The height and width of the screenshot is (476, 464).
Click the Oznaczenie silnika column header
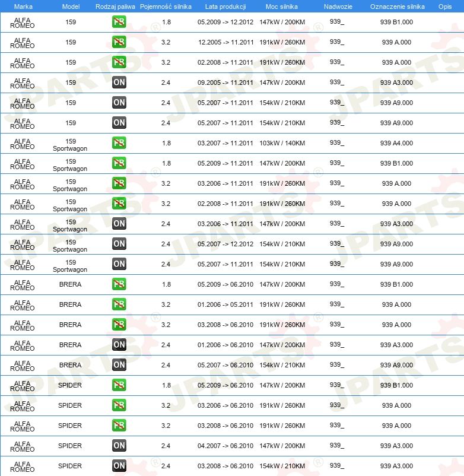coord(397,6)
